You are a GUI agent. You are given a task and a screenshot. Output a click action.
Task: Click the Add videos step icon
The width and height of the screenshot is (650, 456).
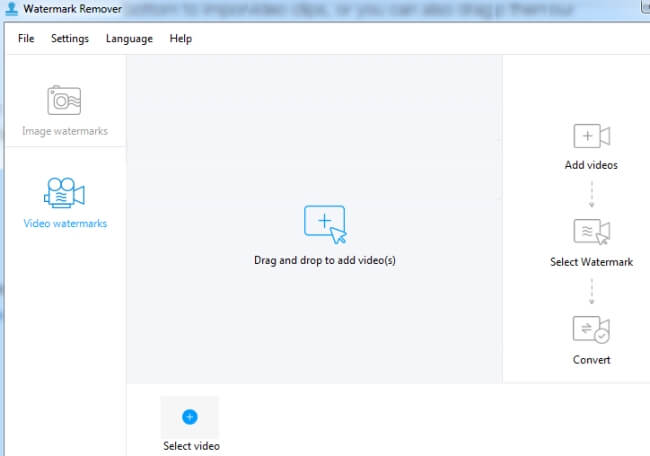click(x=592, y=136)
